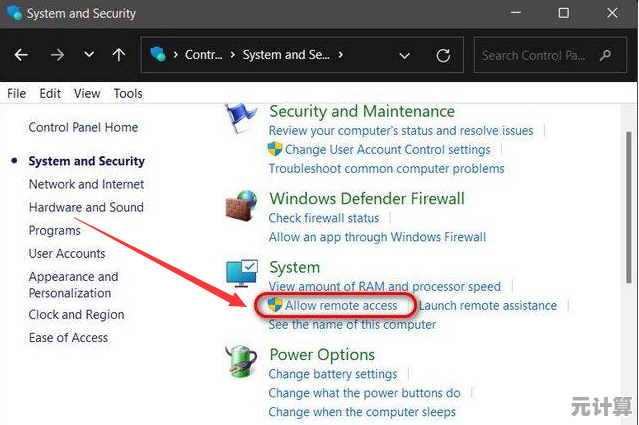Click the search magnifier icon
The image size is (639, 425).
(606, 55)
